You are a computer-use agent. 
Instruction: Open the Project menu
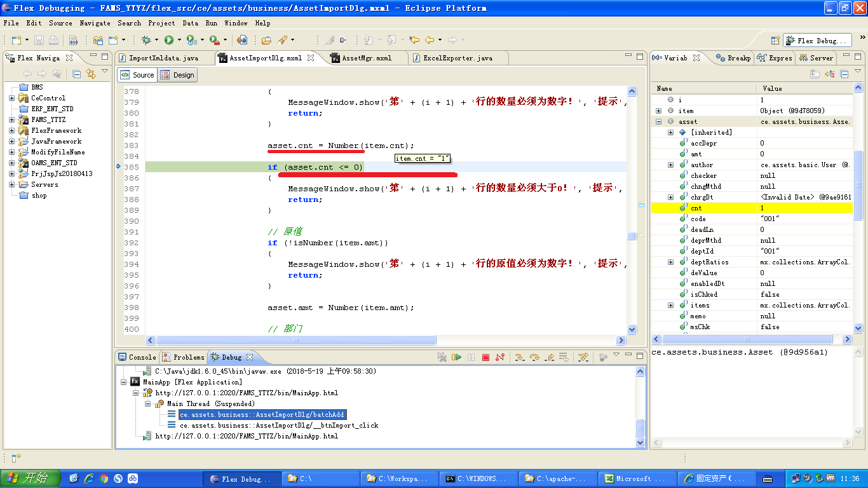(x=161, y=23)
